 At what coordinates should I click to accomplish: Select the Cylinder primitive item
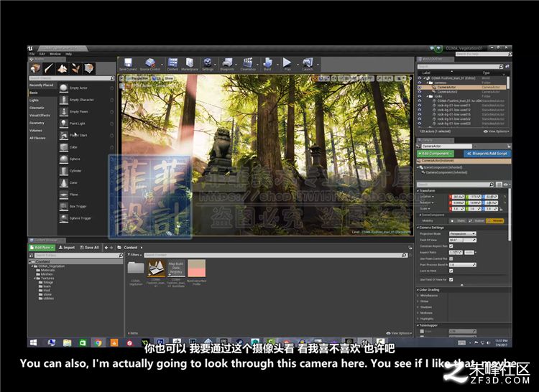click(86, 171)
